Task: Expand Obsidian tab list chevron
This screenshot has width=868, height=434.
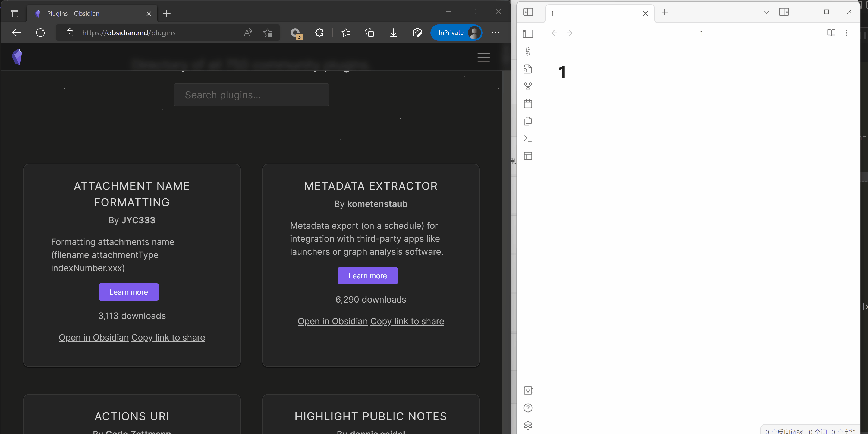Action: click(x=766, y=12)
